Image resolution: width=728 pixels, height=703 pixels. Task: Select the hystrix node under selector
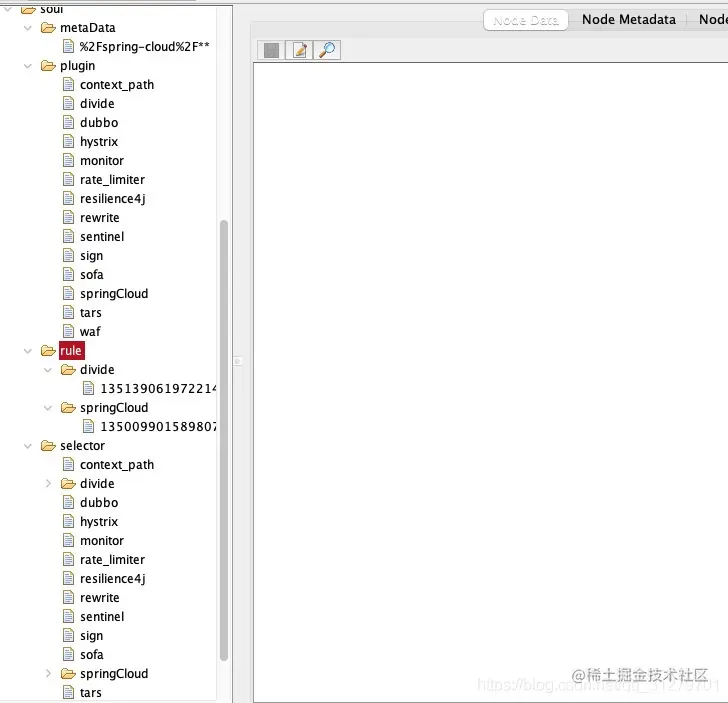point(99,522)
